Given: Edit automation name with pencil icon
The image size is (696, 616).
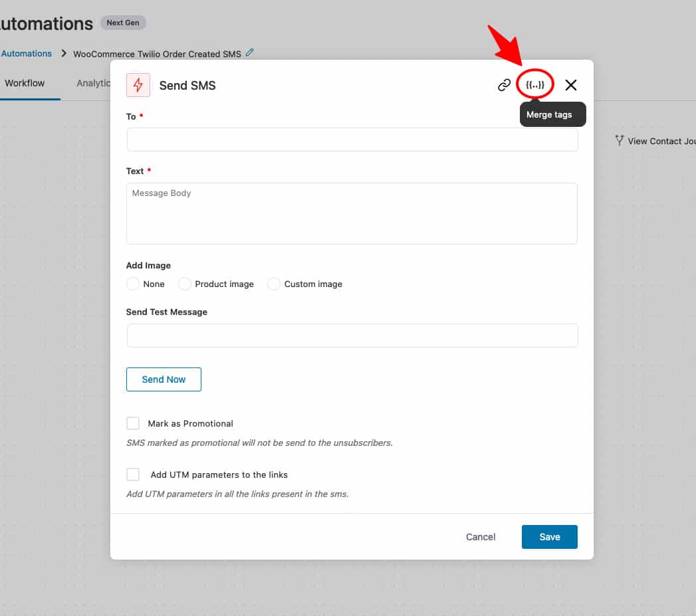Looking at the screenshot, I should [x=250, y=52].
